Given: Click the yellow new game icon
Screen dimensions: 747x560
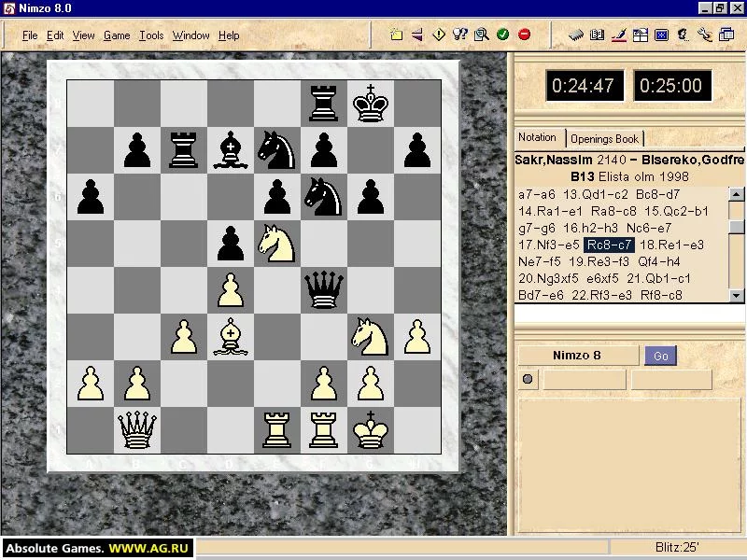Looking at the screenshot, I should click(396, 35).
